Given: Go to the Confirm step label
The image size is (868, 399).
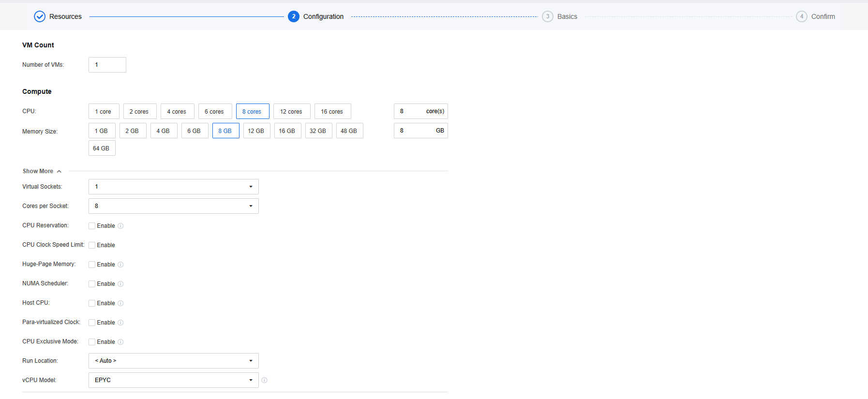Looking at the screenshot, I should 823,16.
